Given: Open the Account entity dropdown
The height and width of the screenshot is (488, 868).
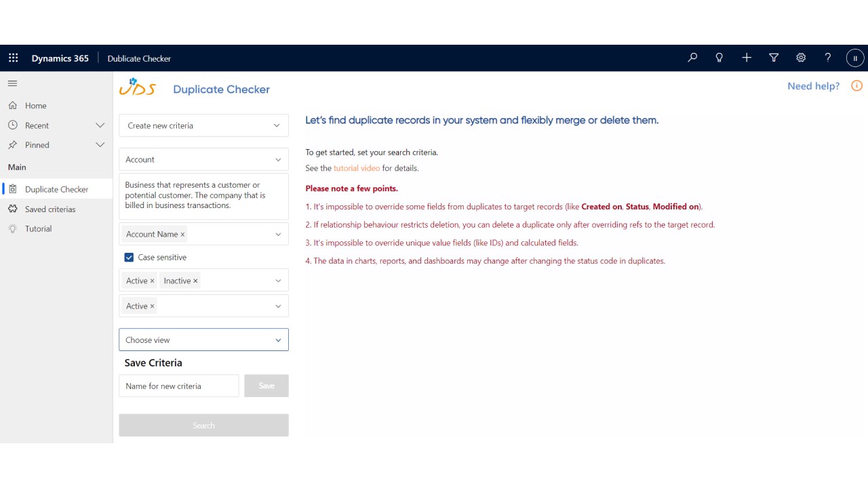Looking at the screenshot, I should click(x=203, y=159).
